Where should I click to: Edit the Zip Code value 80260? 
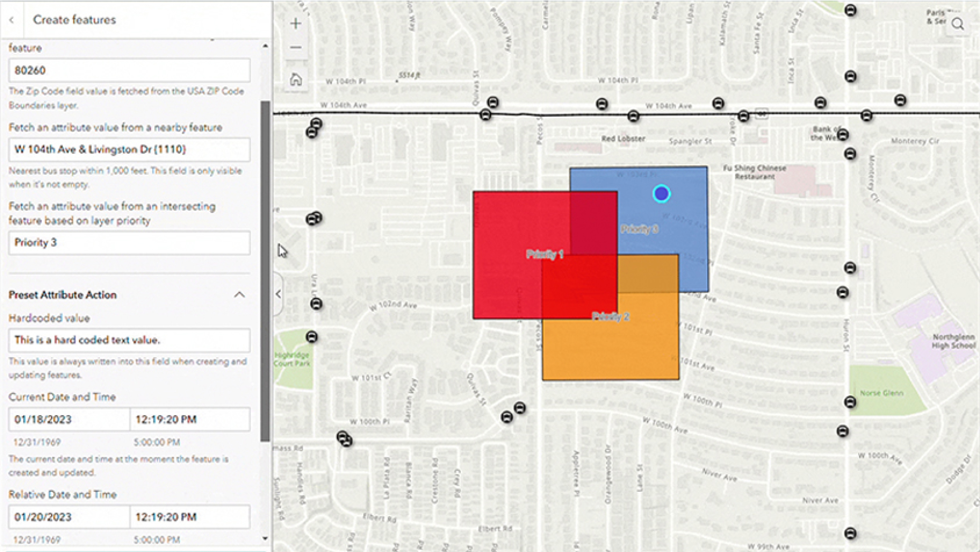click(128, 69)
